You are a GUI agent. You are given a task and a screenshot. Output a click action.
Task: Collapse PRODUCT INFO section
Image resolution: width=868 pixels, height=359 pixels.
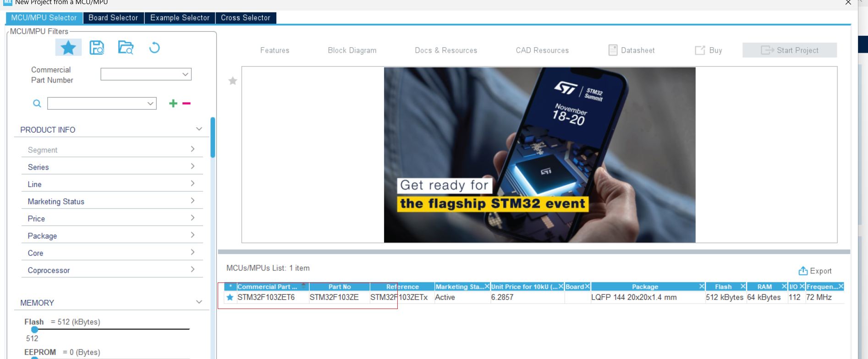coord(199,129)
